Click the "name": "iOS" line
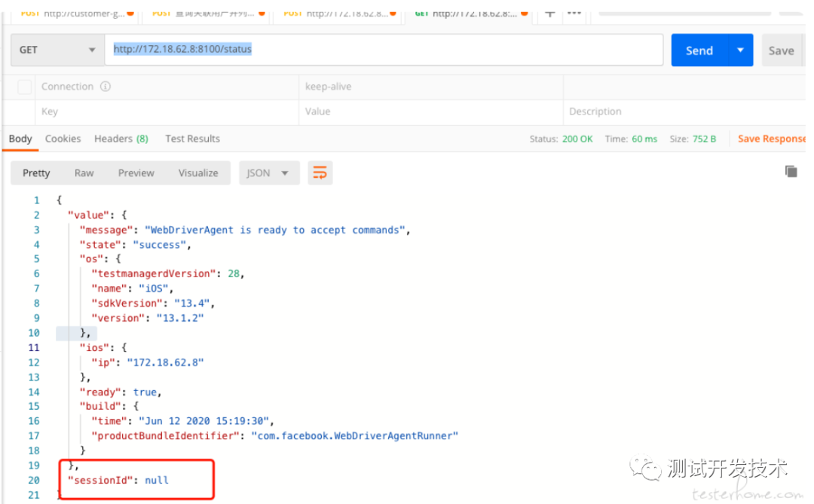 pos(132,288)
